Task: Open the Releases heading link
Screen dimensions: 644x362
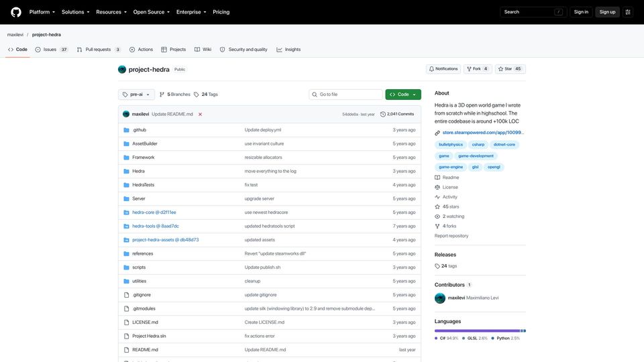Action: pos(445,255)
